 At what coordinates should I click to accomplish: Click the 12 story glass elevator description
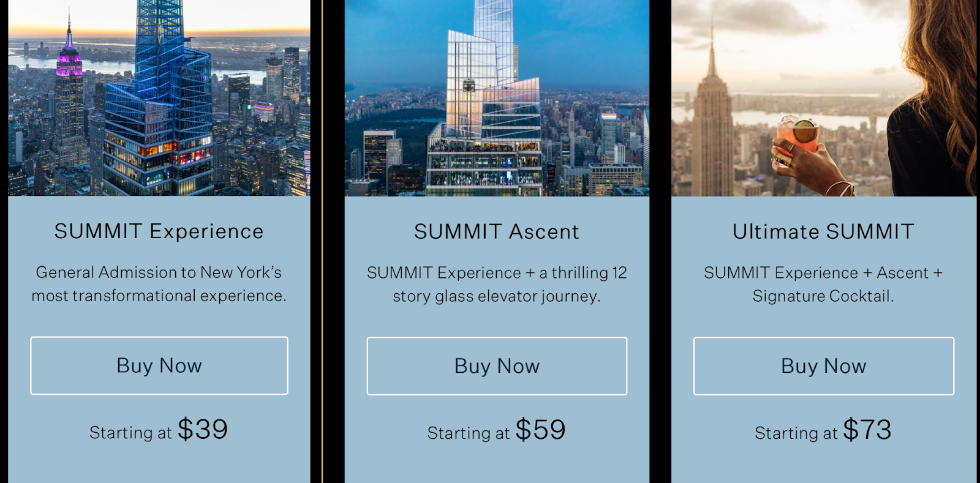click(x=497, y=285)
